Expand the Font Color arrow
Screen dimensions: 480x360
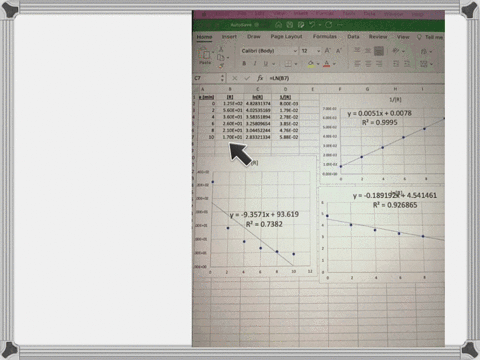tap(334, 64)
